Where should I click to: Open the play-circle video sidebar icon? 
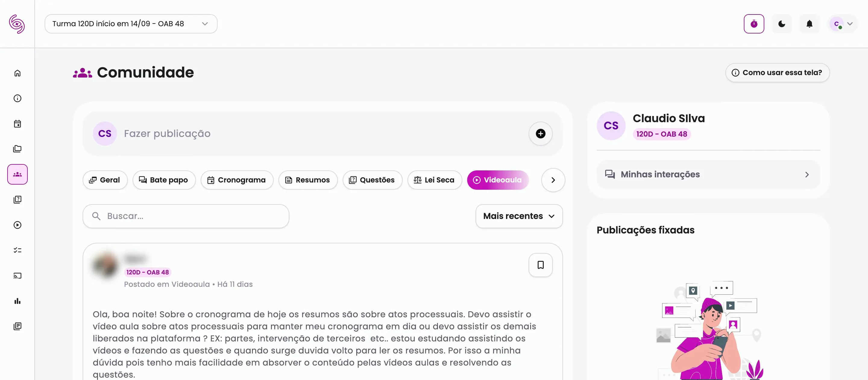tap(17, 225)
